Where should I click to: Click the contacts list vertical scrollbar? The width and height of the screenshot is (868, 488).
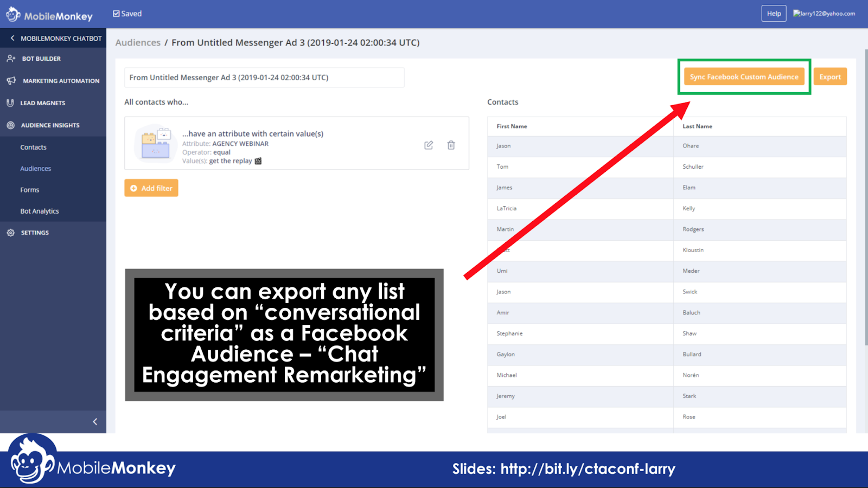pos(866,197)
